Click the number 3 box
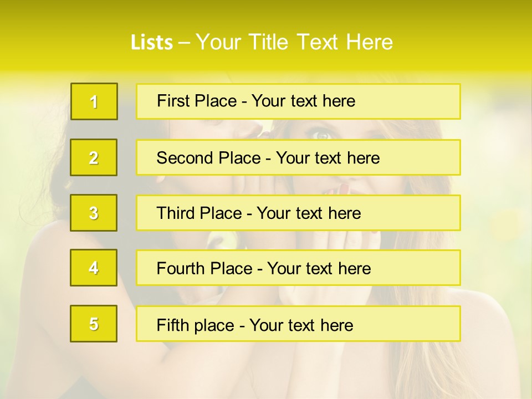Image resolution: width=532 pixels, height=399 pixels. tap(94, 213)
